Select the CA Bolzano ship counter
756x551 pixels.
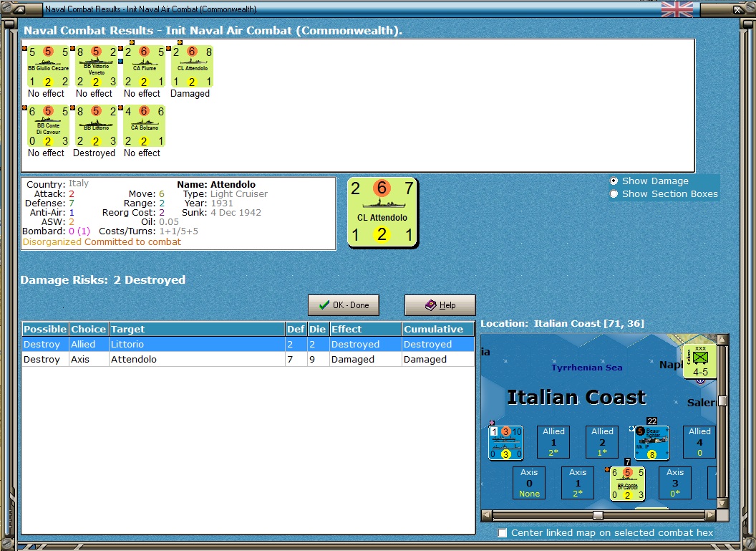pos(144,126)
